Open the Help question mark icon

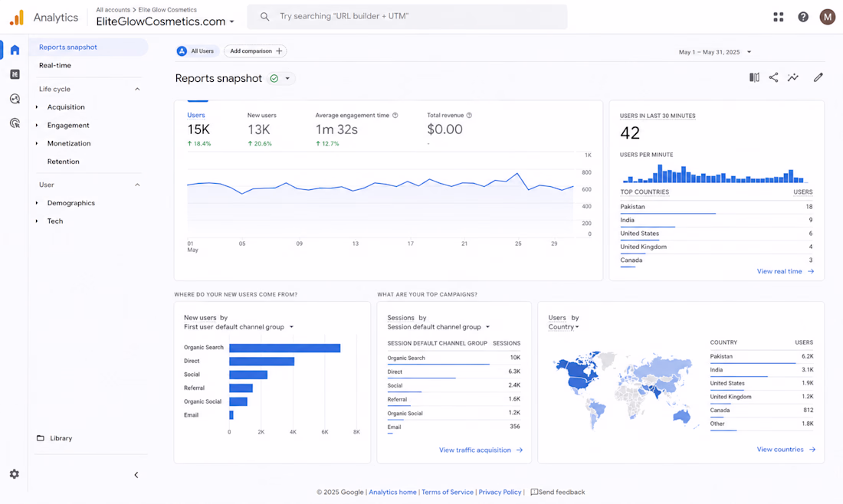pyautogui.click(x=803, y=17)
